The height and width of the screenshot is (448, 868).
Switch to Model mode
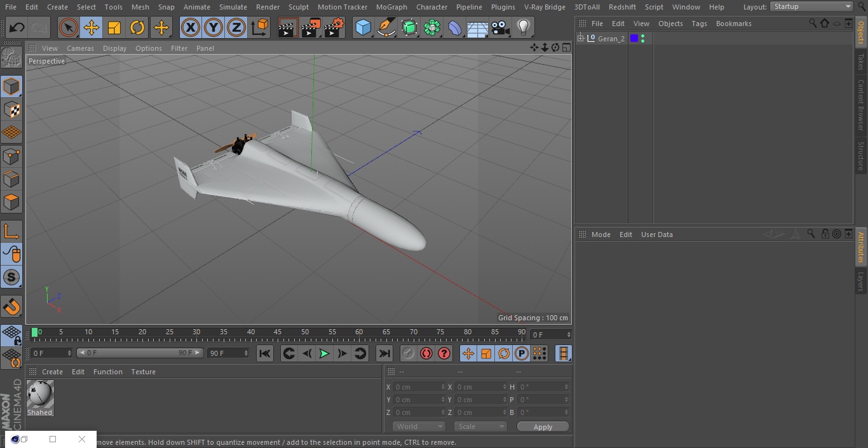coord(11,86)
